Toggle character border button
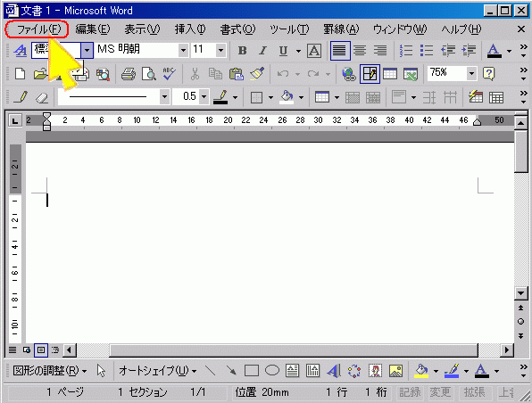This screenshot has height=403, width=532. (x=314, y=51)
